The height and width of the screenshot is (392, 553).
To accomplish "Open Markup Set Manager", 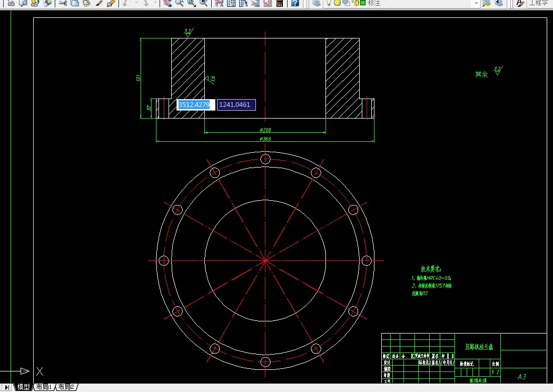I will point(268,3).
